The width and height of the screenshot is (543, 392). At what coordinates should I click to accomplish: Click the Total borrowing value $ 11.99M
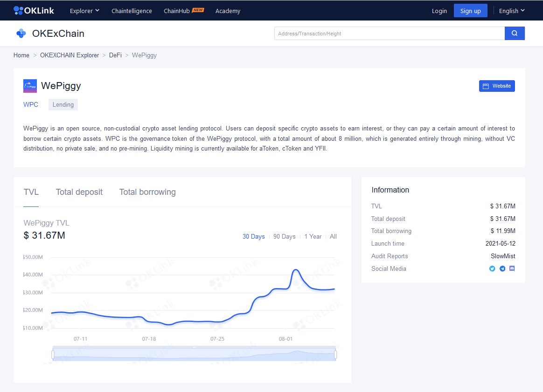[x=503, y=231]
